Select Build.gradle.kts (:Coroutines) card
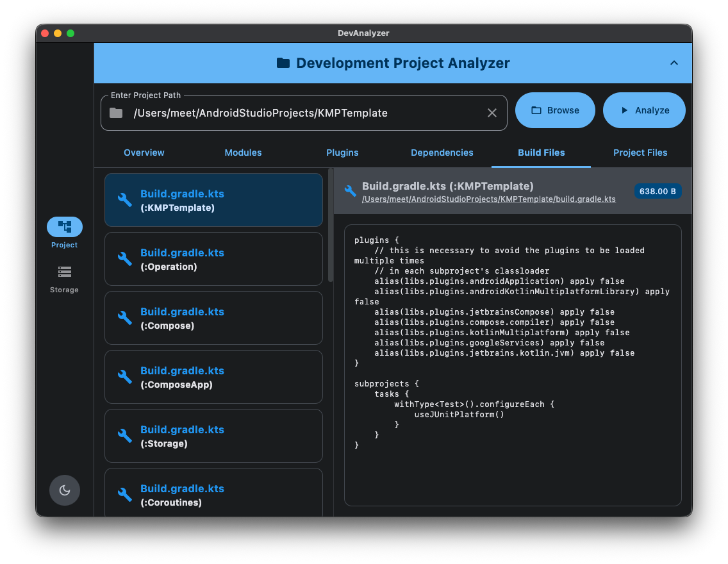The height and width of the screenshot is (564, 728). pos(213,492)
